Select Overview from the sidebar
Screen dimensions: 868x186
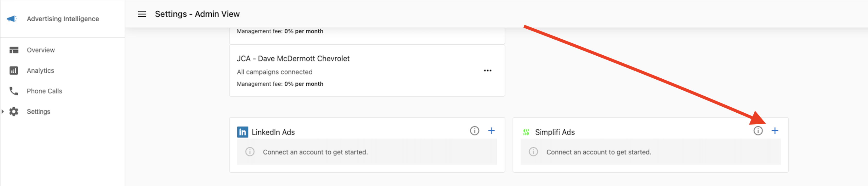click(40, 50)
